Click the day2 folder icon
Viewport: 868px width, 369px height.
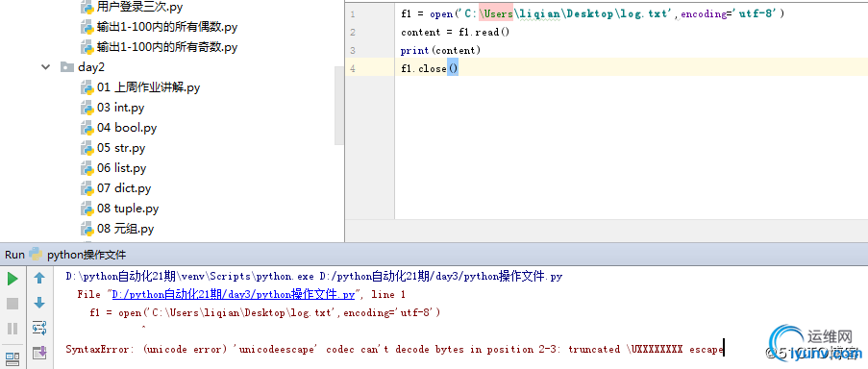click(67, 67)
